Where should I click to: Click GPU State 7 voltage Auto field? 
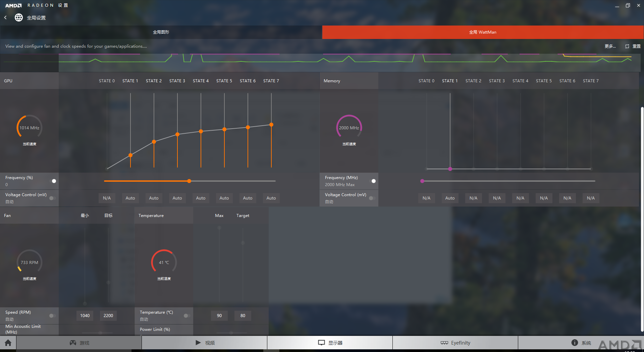(x=271, y=198)
